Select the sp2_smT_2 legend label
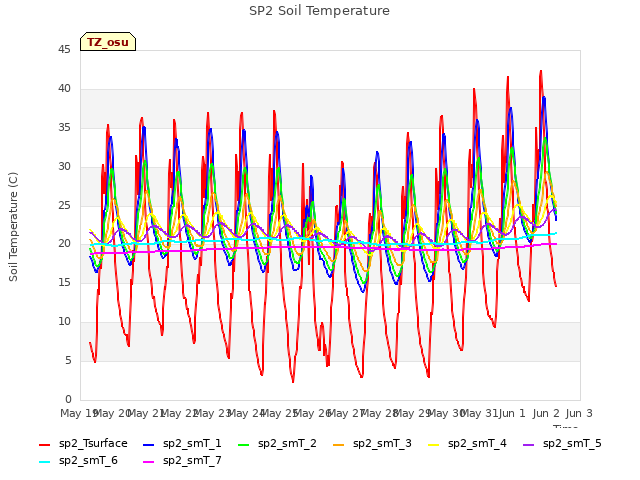Image resolution: width=640 pixels, height=480 pixels. coord(287,444)
